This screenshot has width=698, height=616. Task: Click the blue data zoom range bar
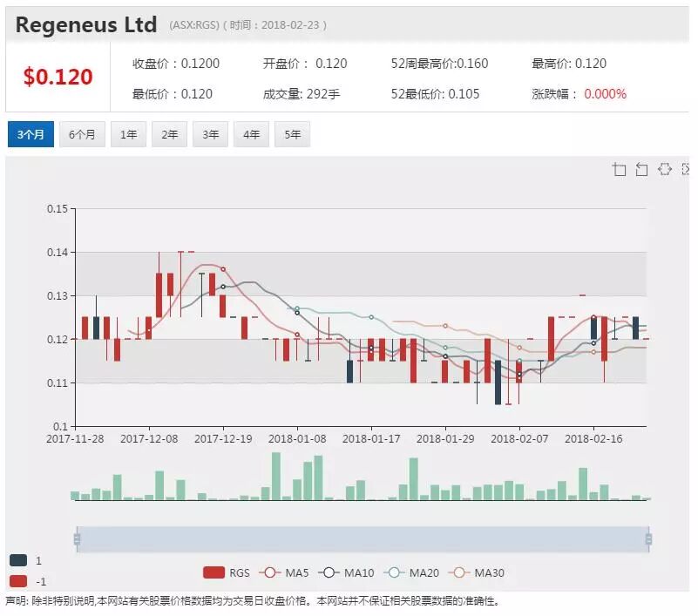tap(363, 539)
